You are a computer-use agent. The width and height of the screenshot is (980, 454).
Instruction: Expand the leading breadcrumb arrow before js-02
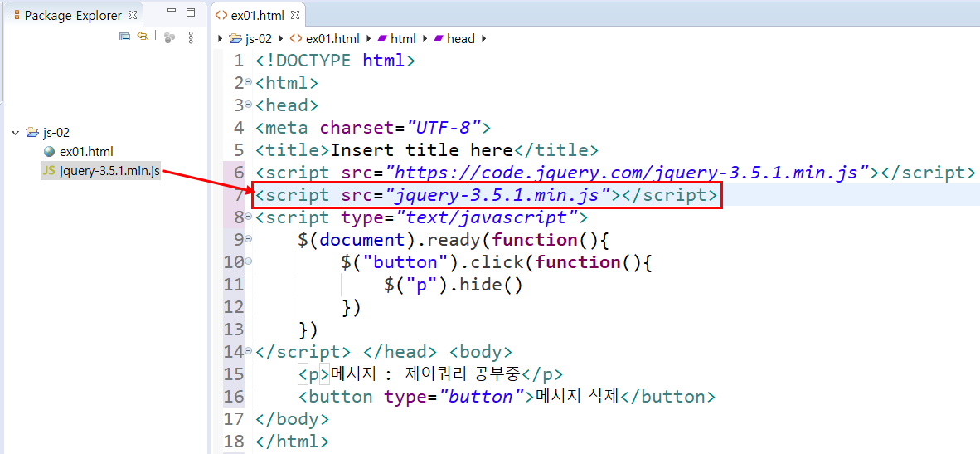coord(220,39)
